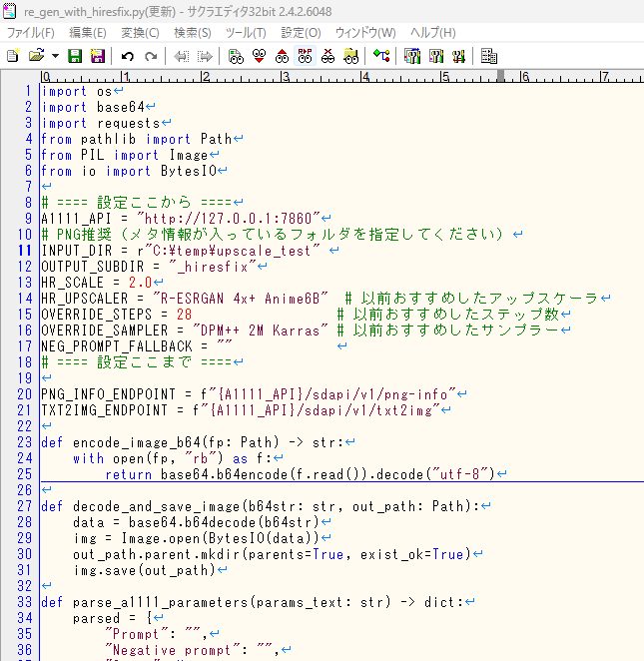This screenshot has height=661, width=644.
Task: Find next with the down-arrow binoculars icon
Action: (x=260, y=56)
